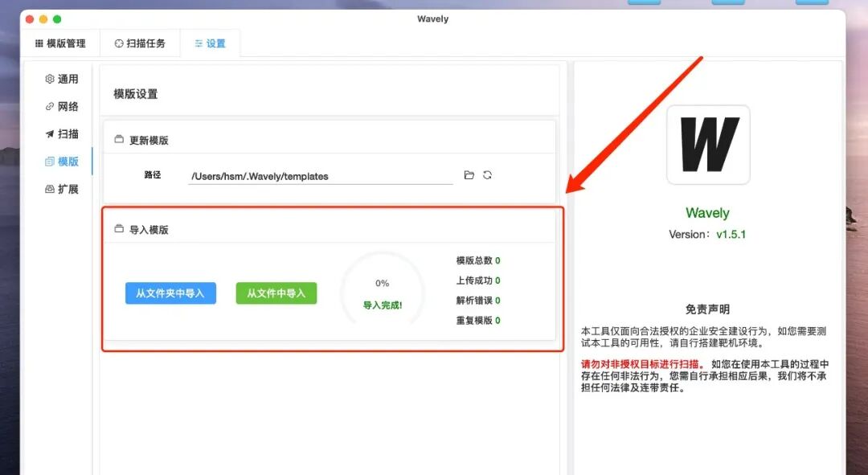868x475 pixels.
Task: Click the green Wavely name under logo
Action: (707, 213)
